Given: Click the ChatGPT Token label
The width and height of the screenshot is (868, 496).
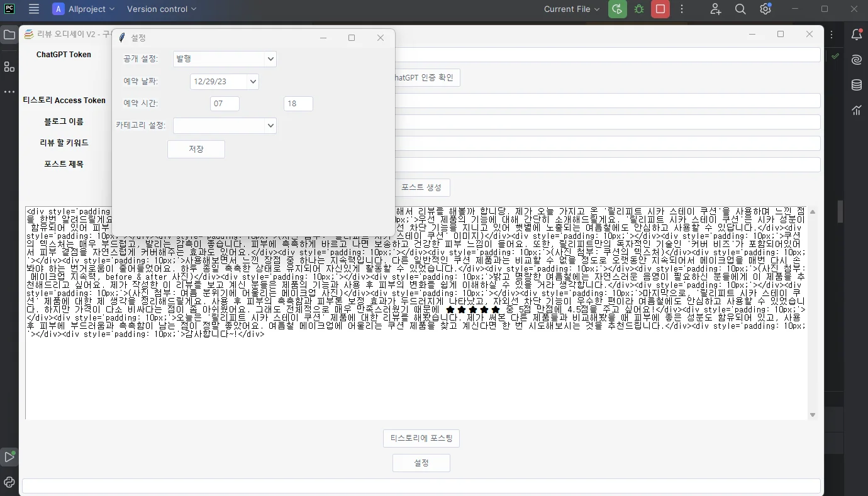Looking at the screenshot, I should click(x=64, y=55).
